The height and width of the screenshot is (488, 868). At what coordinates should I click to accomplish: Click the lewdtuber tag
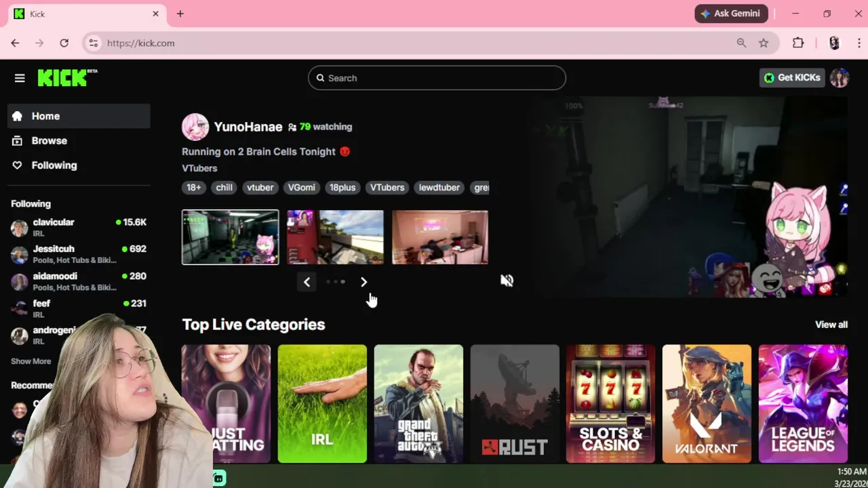pyautogui.click(x=439, y=188)
